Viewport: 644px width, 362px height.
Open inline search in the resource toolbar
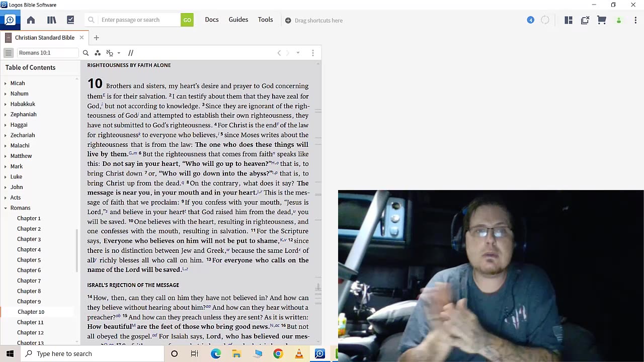[86, 53]
